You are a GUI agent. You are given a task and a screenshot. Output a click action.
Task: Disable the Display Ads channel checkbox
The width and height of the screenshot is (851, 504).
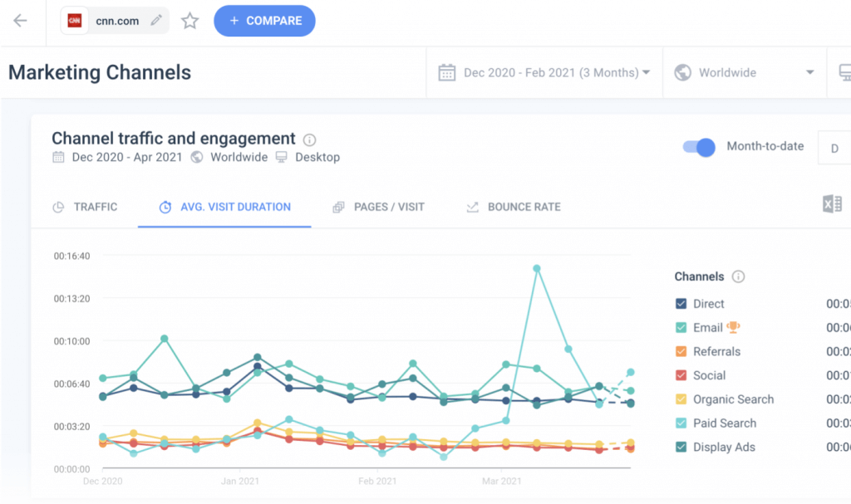(x=680, y=447)
